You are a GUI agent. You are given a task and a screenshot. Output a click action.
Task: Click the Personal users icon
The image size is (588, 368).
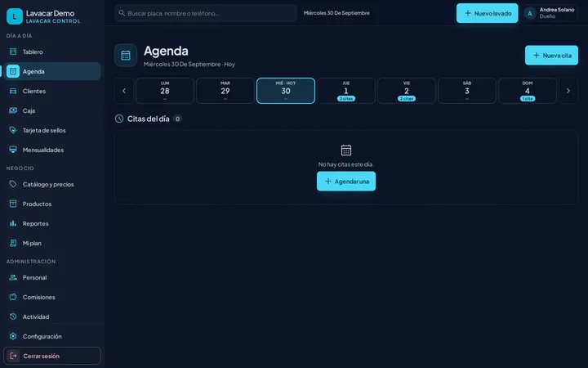(13, 277)
